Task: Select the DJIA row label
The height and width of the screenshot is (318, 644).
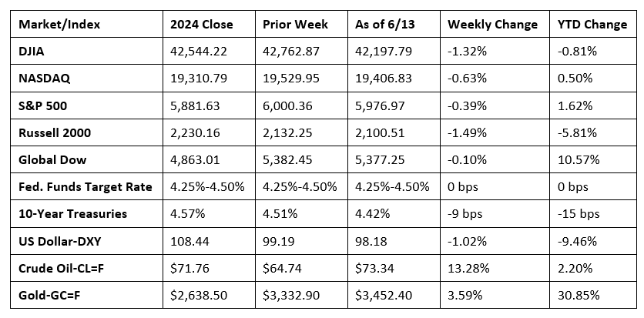Action: tap(30, 52)
